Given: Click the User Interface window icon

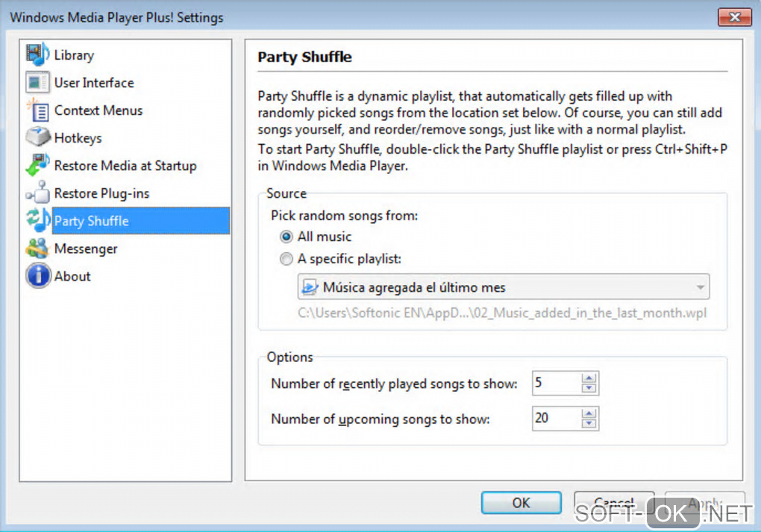Looking at the screenshot, I should (37, 82).
